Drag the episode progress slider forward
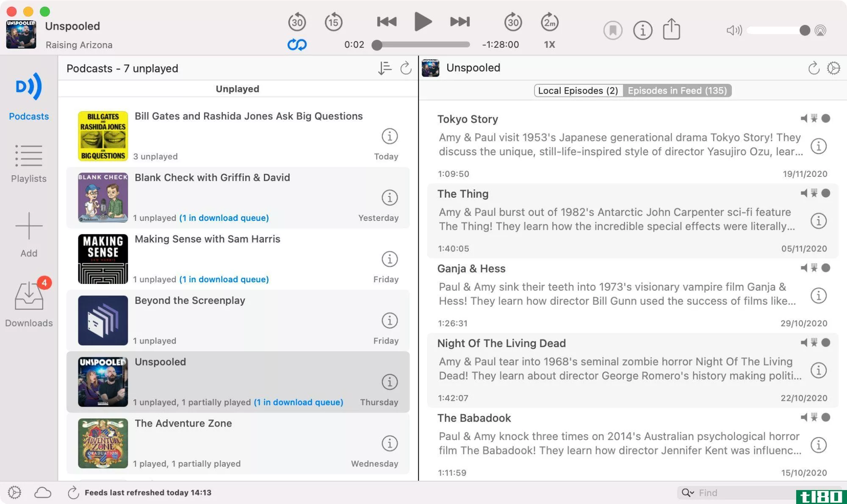The height and width of the screenshot is (504, 847). (376, 44)
